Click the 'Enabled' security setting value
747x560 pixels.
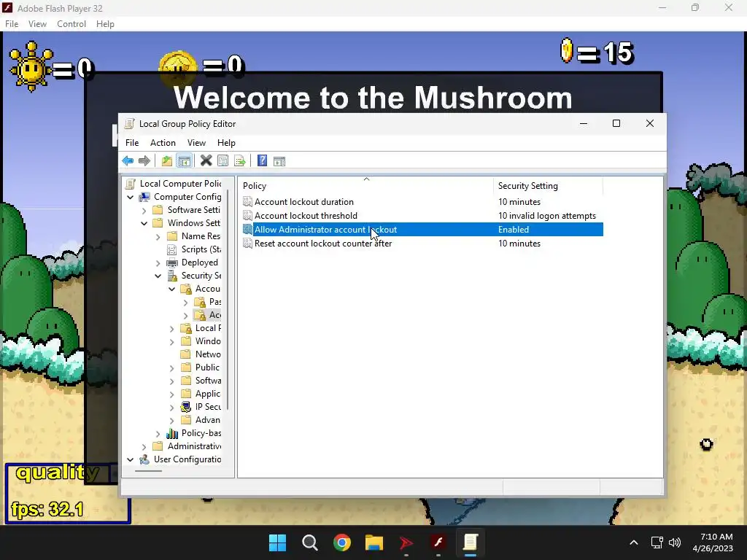[x=514, y=230]
